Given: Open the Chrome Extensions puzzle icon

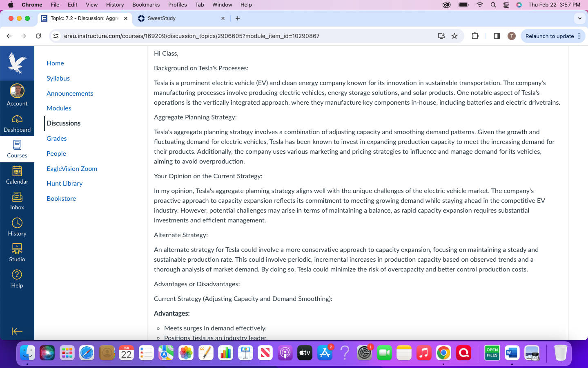Looking at the screenshot, I should click(x=475, y=36).
